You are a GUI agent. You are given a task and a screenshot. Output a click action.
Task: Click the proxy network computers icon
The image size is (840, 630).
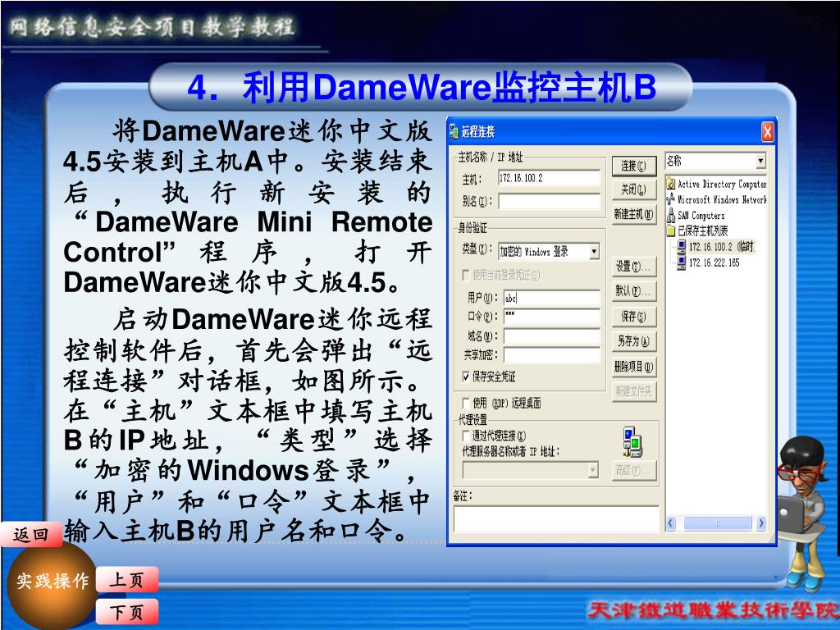[x=632, y=441]
